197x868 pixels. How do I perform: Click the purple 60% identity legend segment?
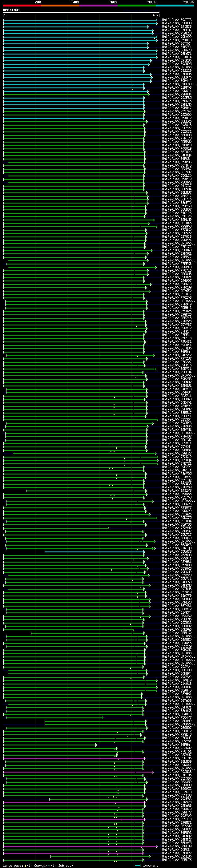click(99, 6)
